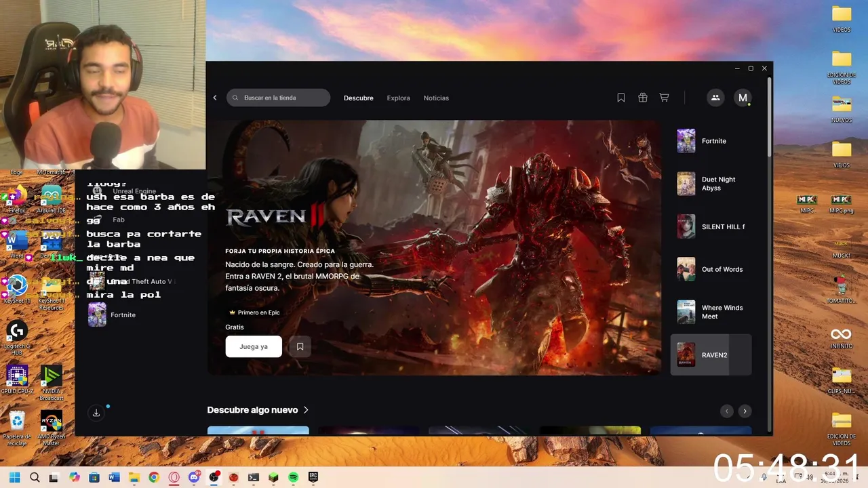The width and height of the screenshot is (868, 488).
Task: Click the Epic launcher vertical scrollbar
Action: pyautogui.click(x=769, y=117)
